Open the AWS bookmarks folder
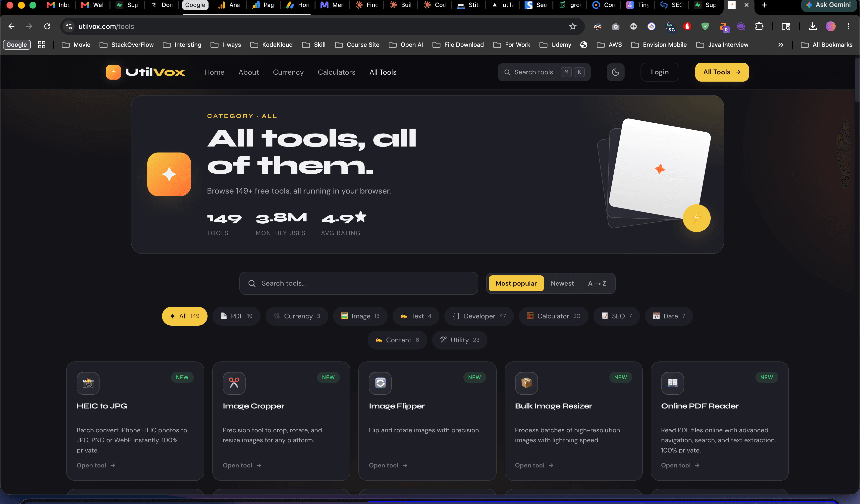This screenshot has height=504, width=860. (x=609, y=45)
